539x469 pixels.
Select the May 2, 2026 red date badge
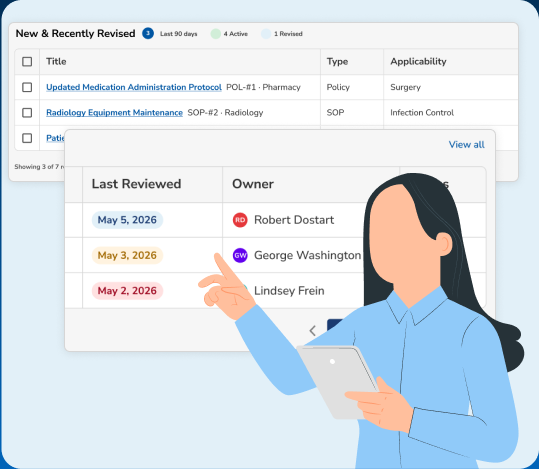point(127,291)
